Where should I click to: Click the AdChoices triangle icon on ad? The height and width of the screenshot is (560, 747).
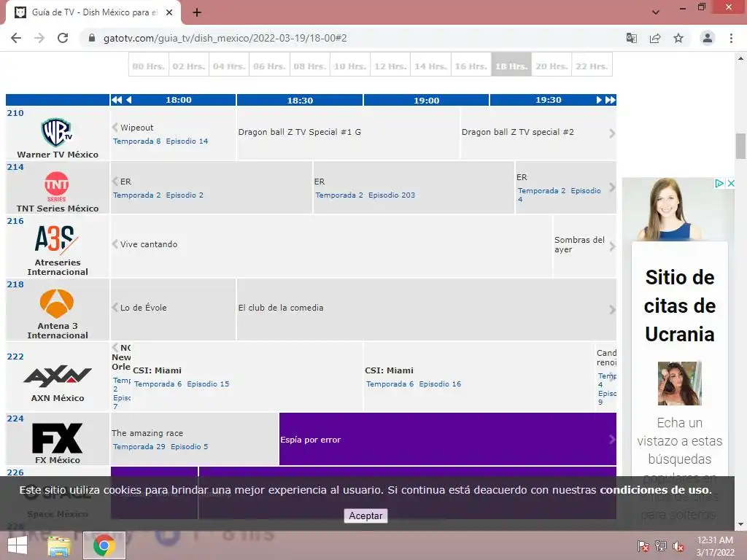(719, 183)
